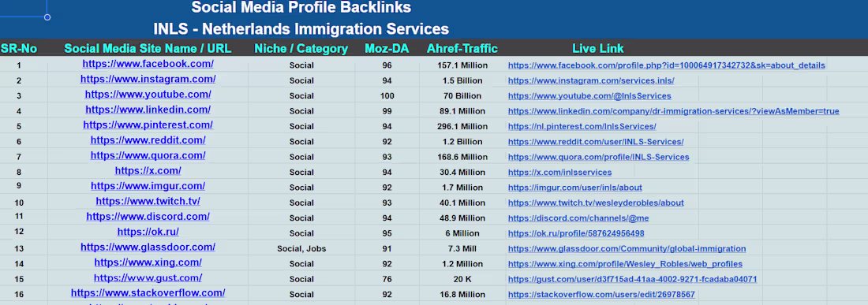Select the 296.1 Million traffic cell
This screenshot has height=305, width=868.
tap(462, 127)
